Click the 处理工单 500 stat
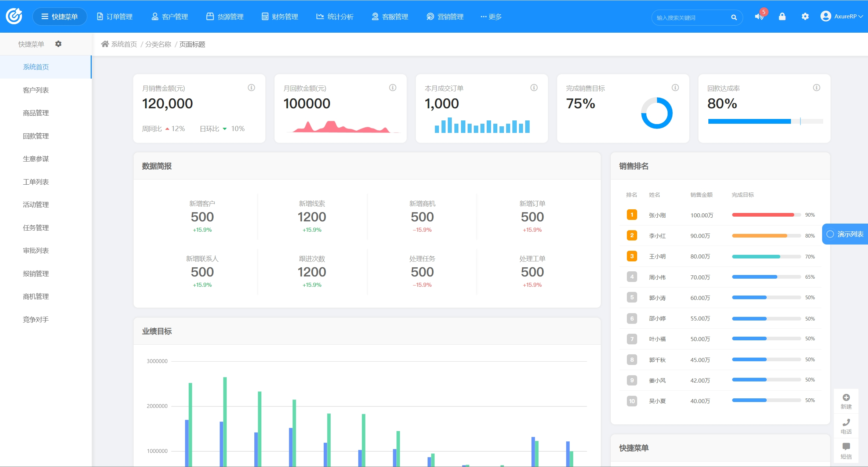Image resolution: width=868 pixels, height=467 pixels. click(x=532, y=272)
